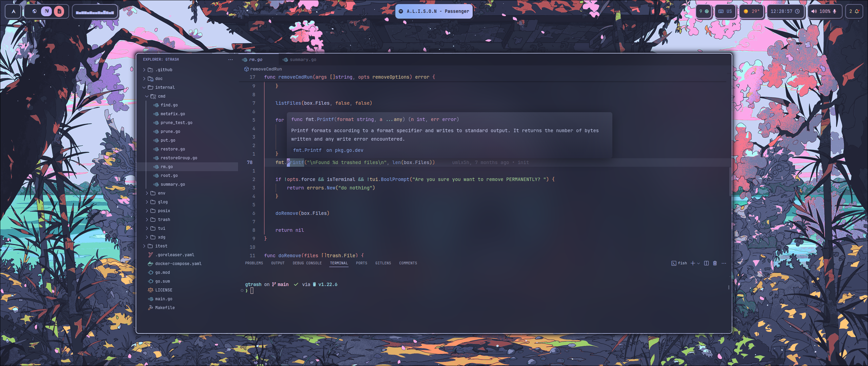Open the explorer more actions menu

point(230,59)
